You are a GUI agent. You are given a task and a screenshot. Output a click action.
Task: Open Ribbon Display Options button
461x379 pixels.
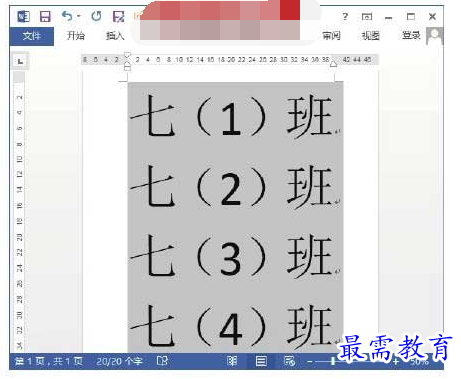click(367, 16)
